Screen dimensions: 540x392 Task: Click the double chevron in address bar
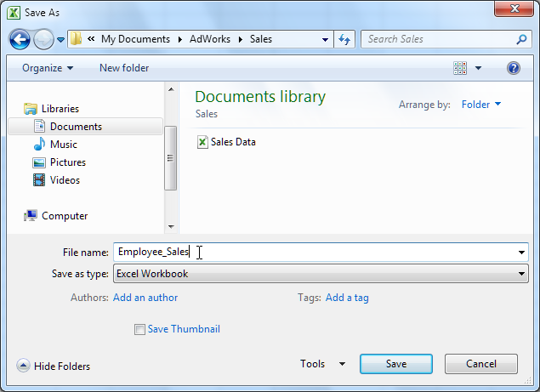(91, 38)
